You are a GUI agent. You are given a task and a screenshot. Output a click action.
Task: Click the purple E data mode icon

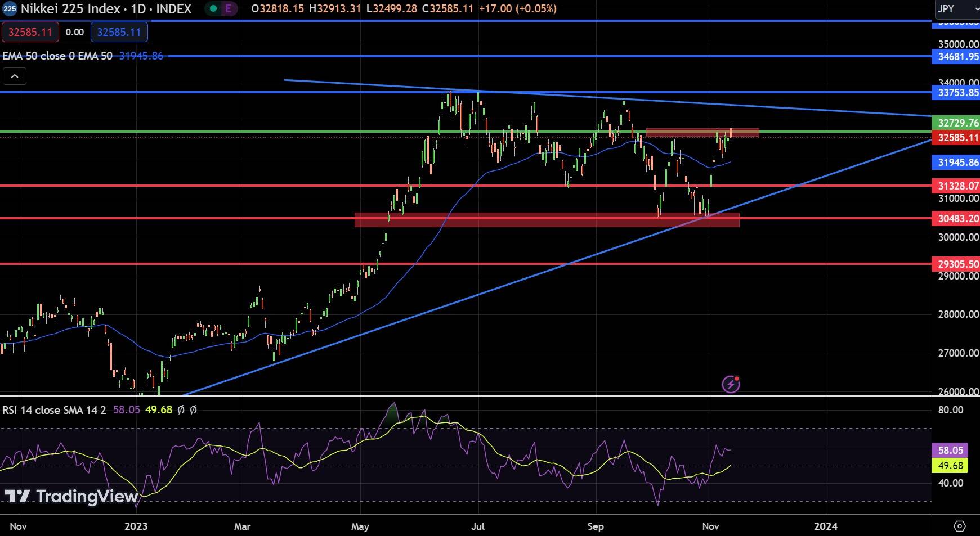coord(229,9)
